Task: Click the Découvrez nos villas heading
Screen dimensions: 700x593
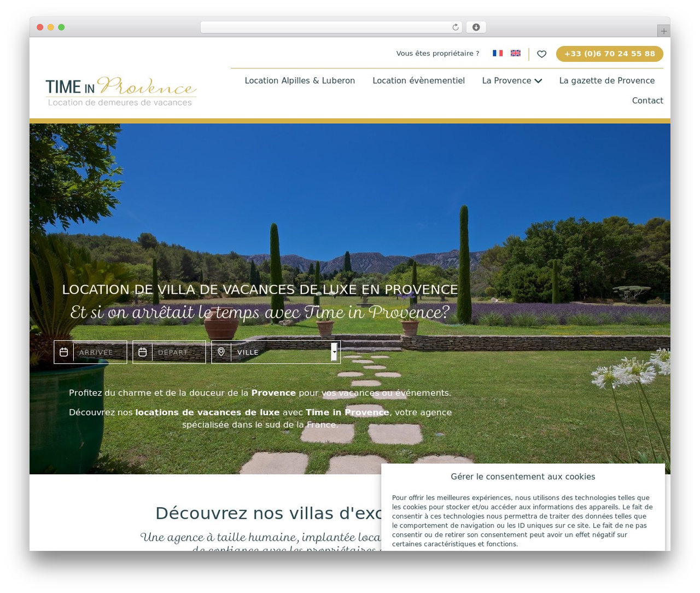Action: 269,513
